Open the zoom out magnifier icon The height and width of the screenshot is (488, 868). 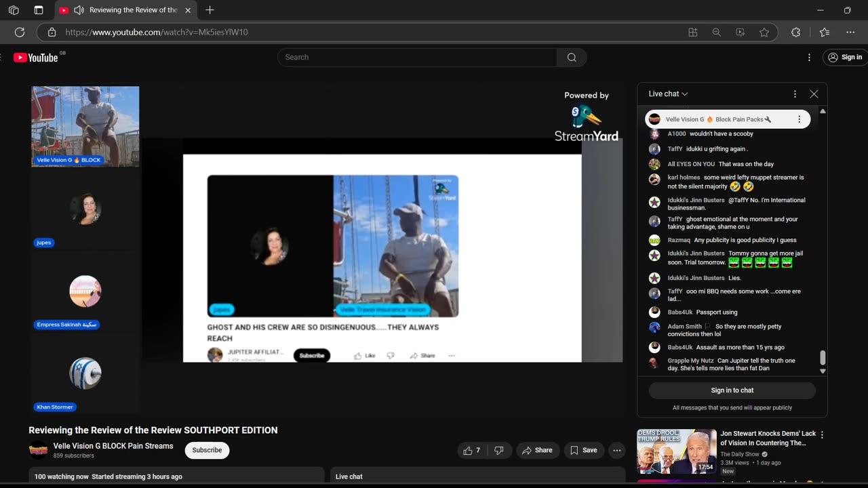click(717, 32)
